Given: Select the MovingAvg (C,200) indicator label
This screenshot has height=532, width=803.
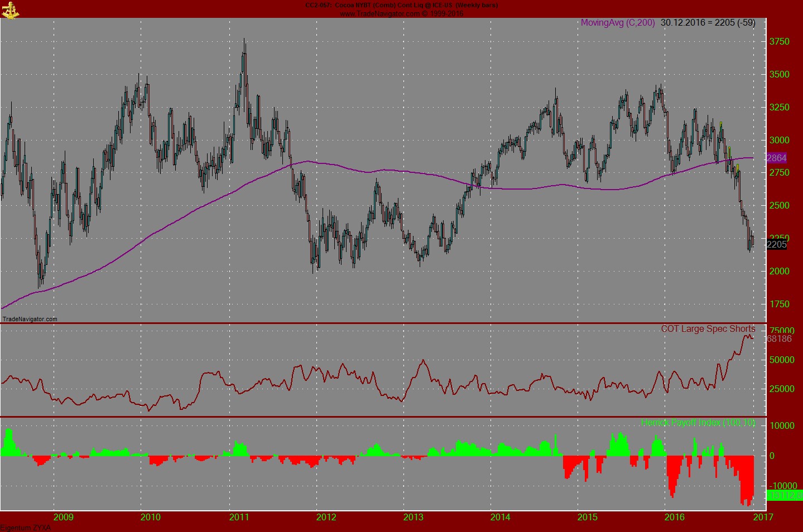Looking at the screenshot, I should pyautogui.click(x=617, y=23).
